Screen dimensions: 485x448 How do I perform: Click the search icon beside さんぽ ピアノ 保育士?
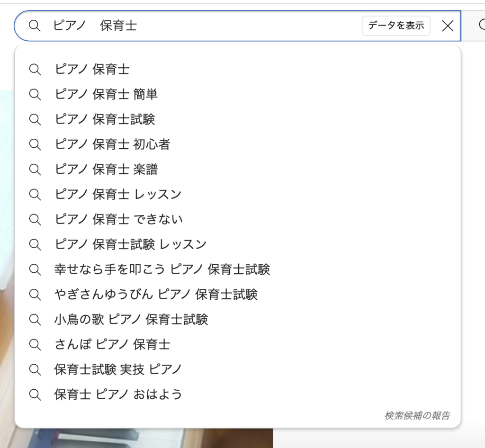tap(35, 344)
